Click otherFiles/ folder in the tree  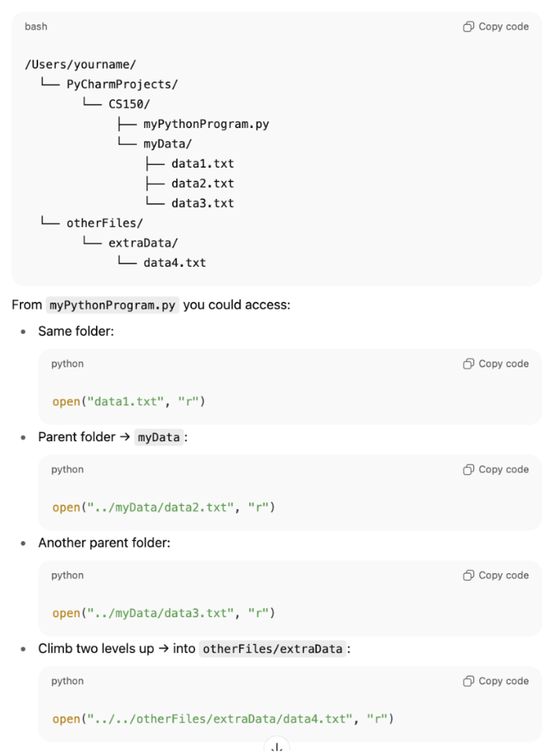point(104,223)
